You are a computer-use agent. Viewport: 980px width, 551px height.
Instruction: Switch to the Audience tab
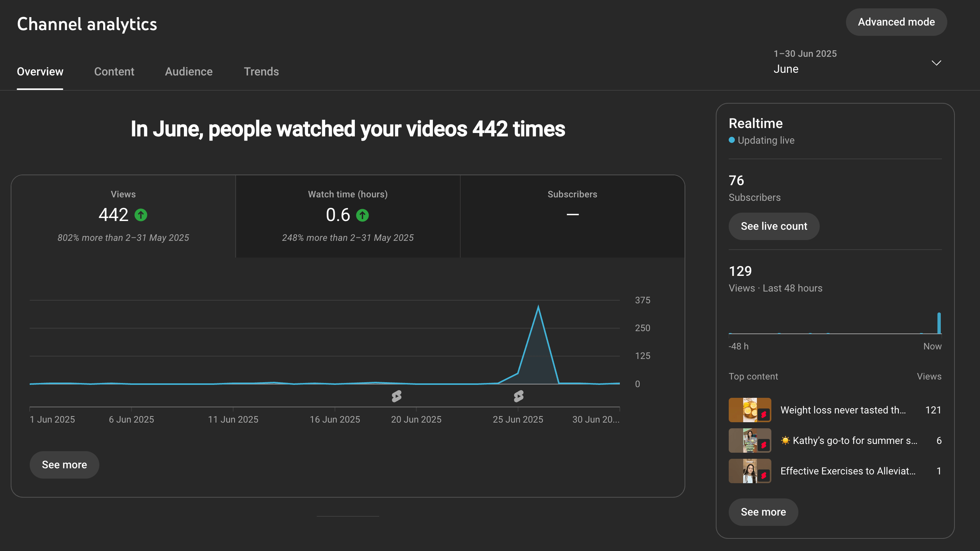189,72
